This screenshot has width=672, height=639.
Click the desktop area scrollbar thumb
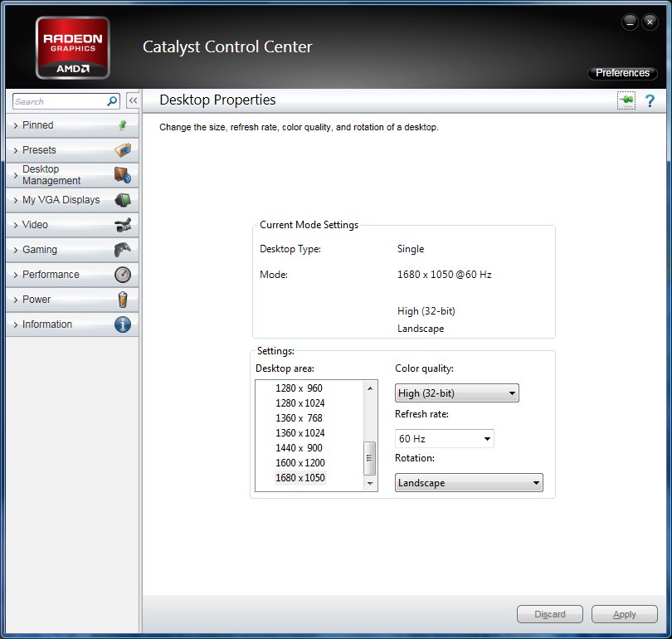click(x=369, y=458)
